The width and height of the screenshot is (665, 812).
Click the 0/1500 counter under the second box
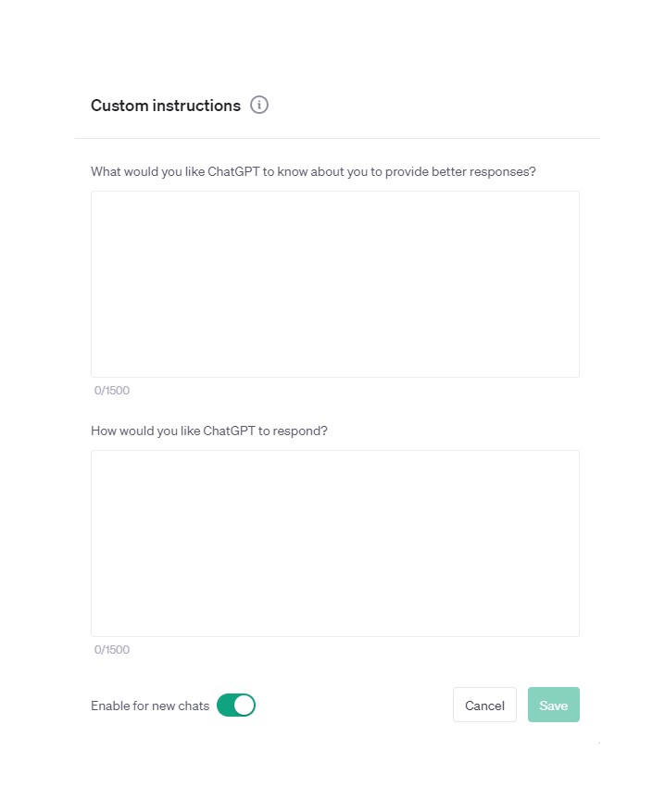coord(112,650)
